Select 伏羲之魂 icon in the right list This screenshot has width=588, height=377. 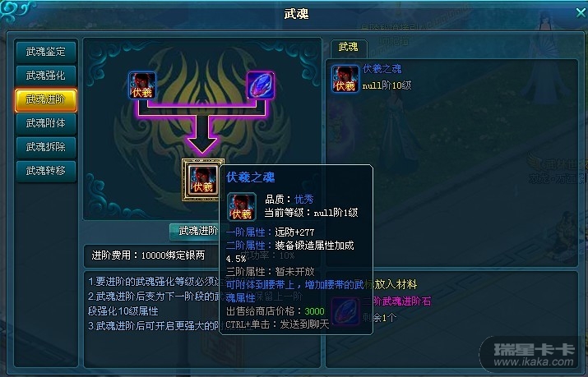click(345, 79)
